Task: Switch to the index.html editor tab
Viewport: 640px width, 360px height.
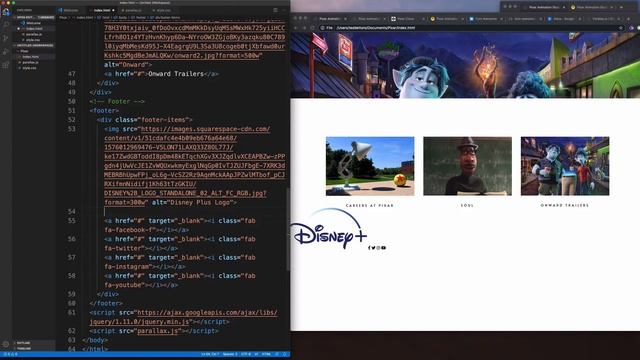Action: 102,10
